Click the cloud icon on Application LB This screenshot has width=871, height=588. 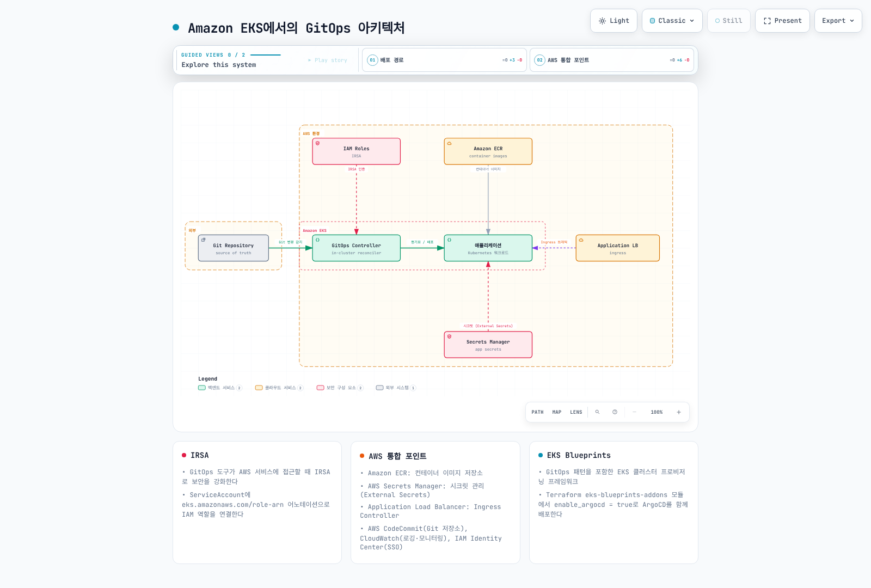point(581,240)
